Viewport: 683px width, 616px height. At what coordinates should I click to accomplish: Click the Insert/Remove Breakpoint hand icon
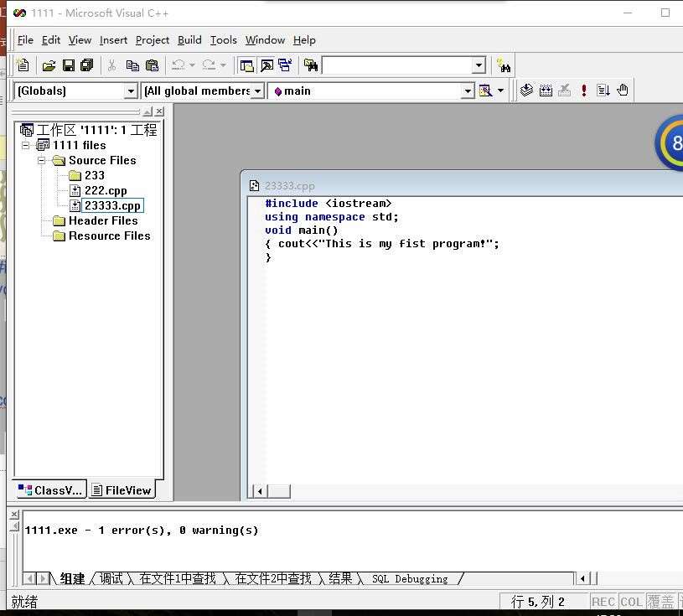(x=623, y=91)
